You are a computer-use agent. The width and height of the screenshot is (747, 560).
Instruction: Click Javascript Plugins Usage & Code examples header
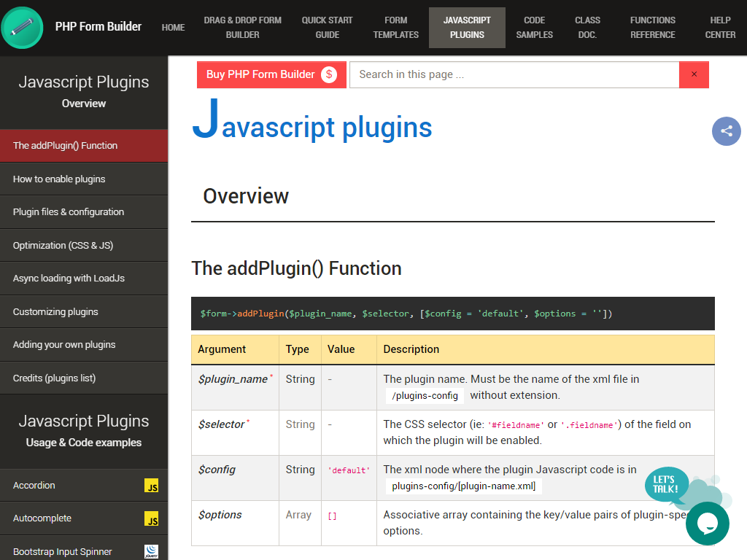coord(84,430)
